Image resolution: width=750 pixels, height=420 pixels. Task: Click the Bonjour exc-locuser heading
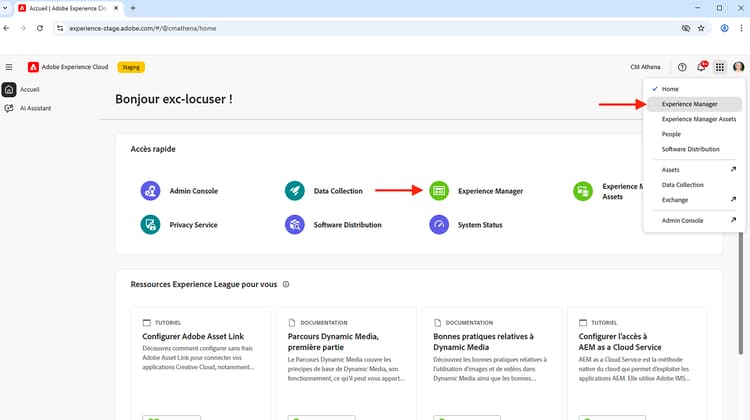point(174,99)
